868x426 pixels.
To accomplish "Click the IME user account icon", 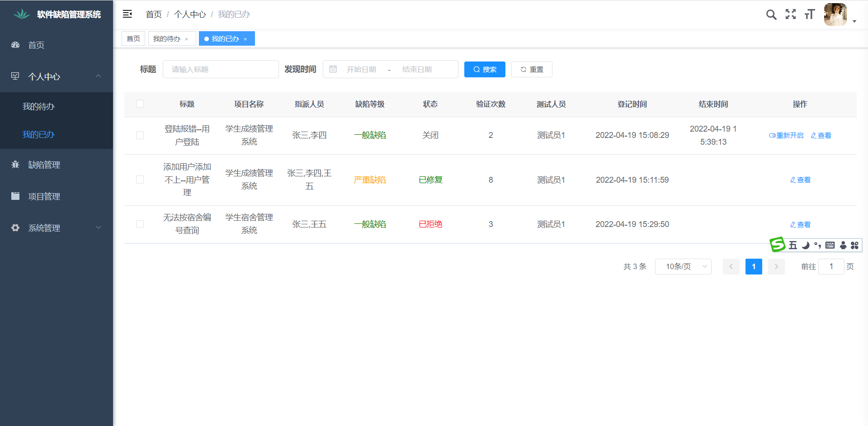I will 843,245.
